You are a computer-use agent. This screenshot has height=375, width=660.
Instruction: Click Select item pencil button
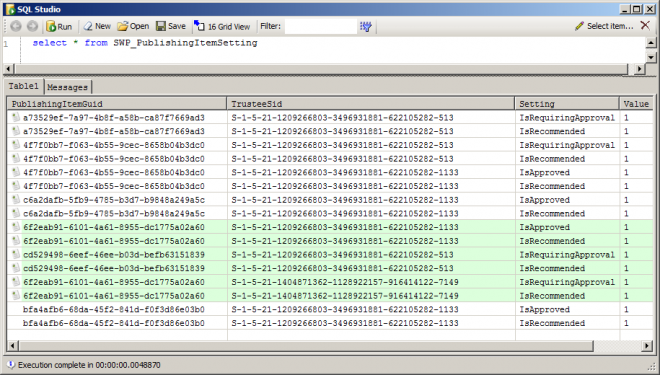point(604,26)
